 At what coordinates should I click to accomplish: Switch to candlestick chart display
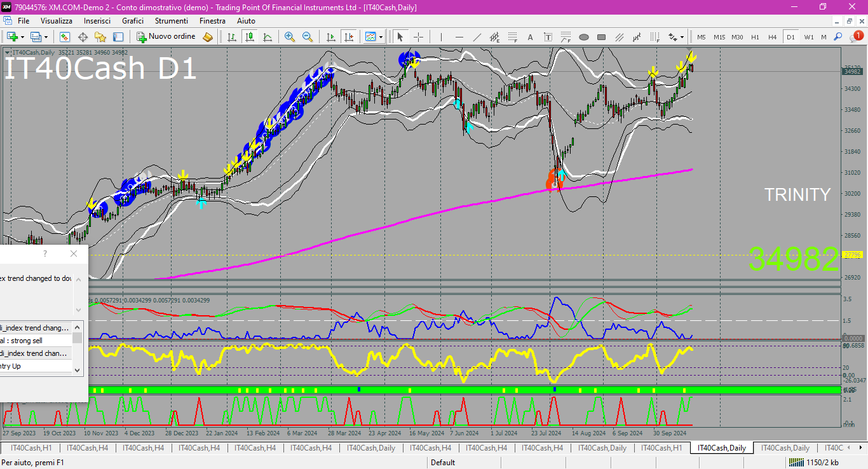250,37
